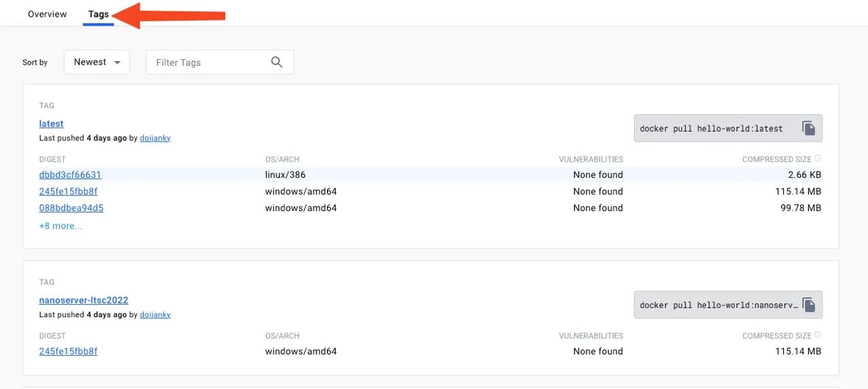Open the latest tag link
The width and height of the screenshot is (868, 389).
pos(52,124)
